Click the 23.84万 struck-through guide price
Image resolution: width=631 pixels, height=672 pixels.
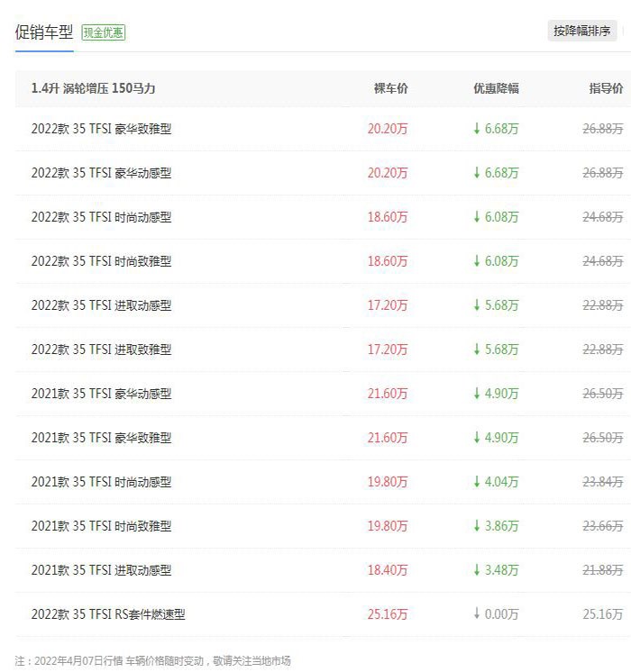coord(603,482)
